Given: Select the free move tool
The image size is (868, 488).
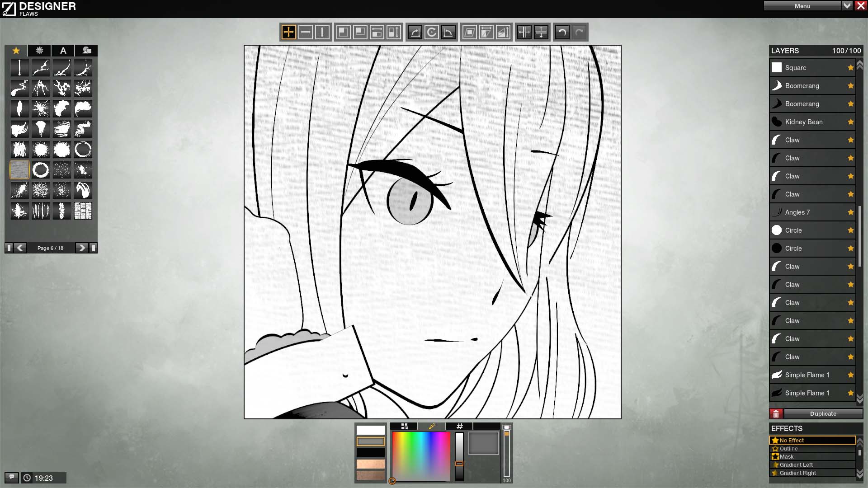Looking at the screenshot, I should (x=288, y=32).
